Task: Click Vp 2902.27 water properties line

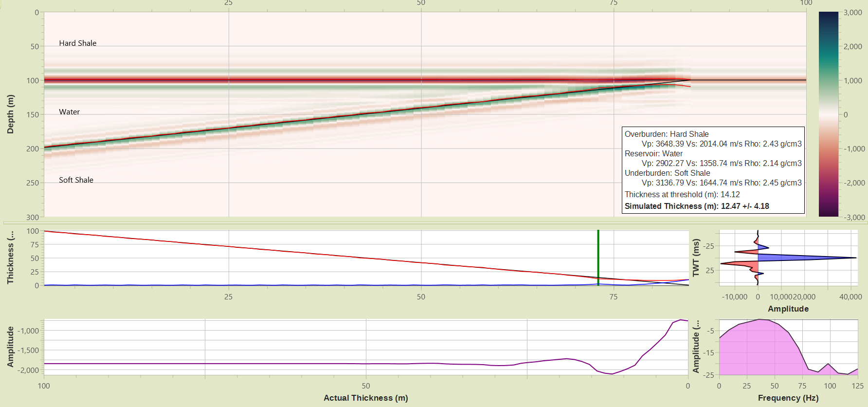Action: (722, 163)
